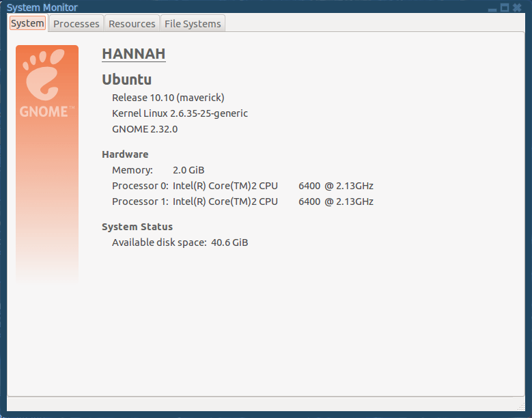Screen dimensions: 532x418
Task: Select Processor 0's Intel Core2 CPU value
Action: 273,186
